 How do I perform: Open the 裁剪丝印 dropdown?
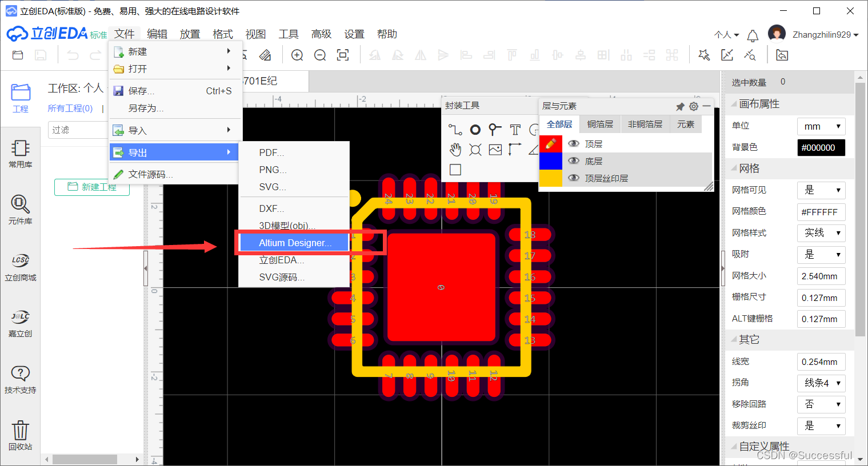click(x=821, y=426)
